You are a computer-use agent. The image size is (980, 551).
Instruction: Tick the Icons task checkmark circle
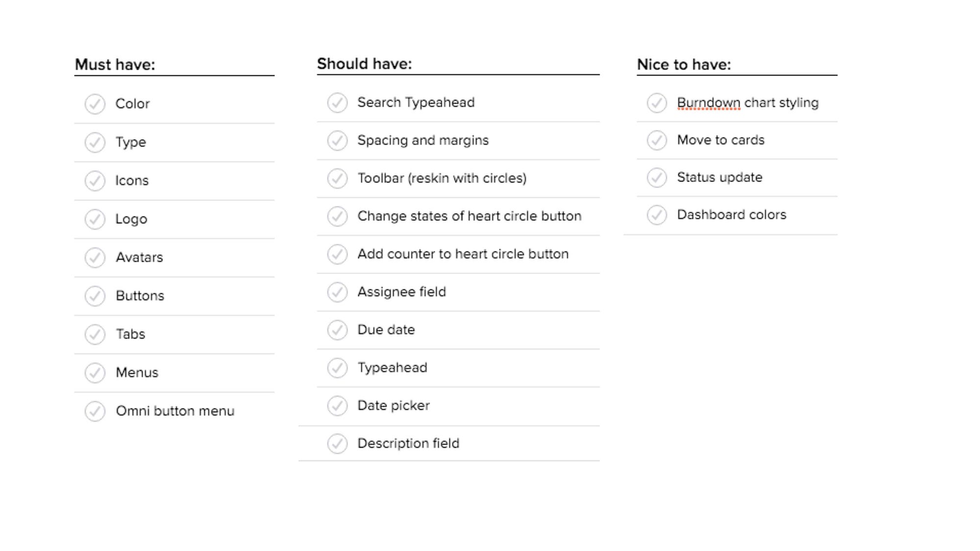point(95,181)
